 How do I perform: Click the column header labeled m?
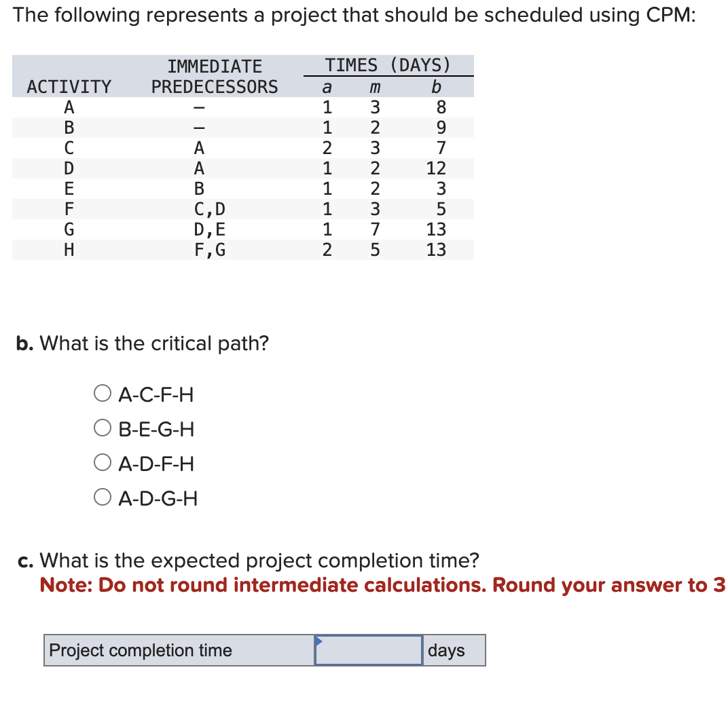click(375, 86)
